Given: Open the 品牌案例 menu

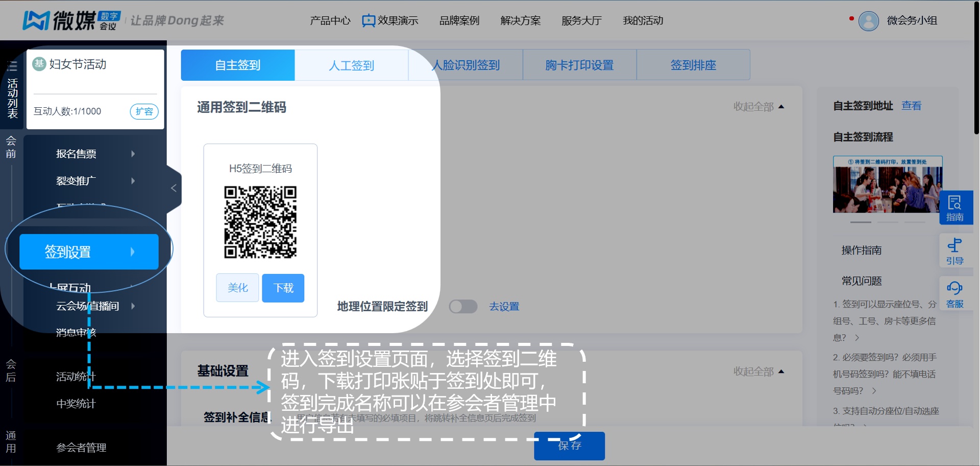Looking at the screenshot, I should tap(459, 21).
